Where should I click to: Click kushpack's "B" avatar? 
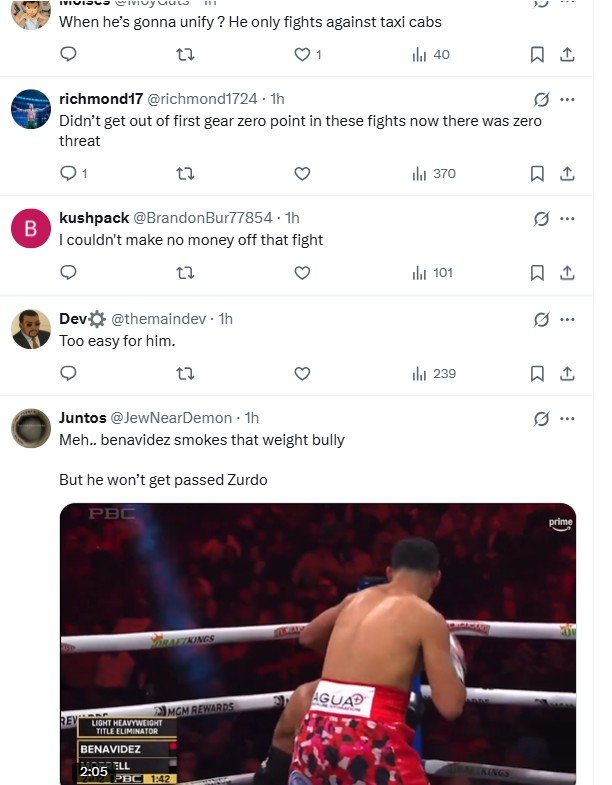tap(31, 228)
